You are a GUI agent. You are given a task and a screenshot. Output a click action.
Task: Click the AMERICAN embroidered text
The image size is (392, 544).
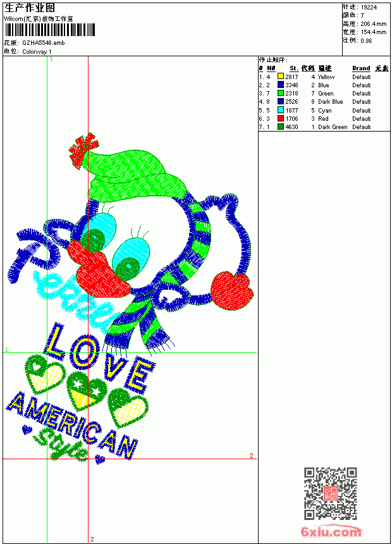point(72,425)
